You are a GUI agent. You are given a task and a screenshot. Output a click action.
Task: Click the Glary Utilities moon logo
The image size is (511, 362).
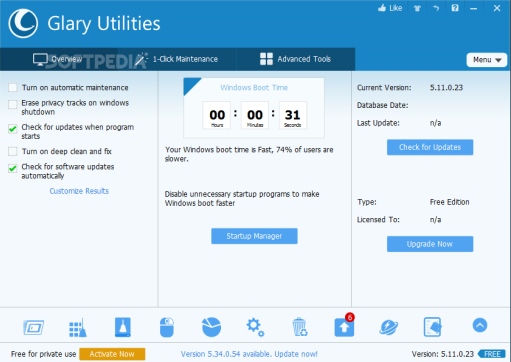(23, 23)
